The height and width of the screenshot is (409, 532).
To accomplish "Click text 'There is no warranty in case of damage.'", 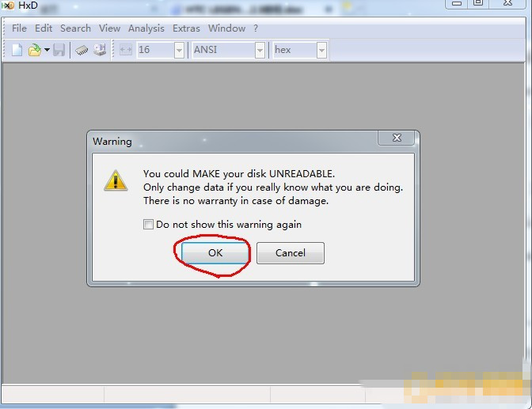I will tap(236, 201).
